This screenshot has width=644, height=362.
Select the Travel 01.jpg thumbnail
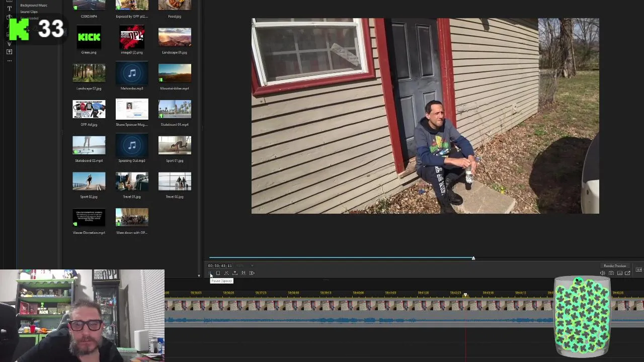click(x=132, y=182)
